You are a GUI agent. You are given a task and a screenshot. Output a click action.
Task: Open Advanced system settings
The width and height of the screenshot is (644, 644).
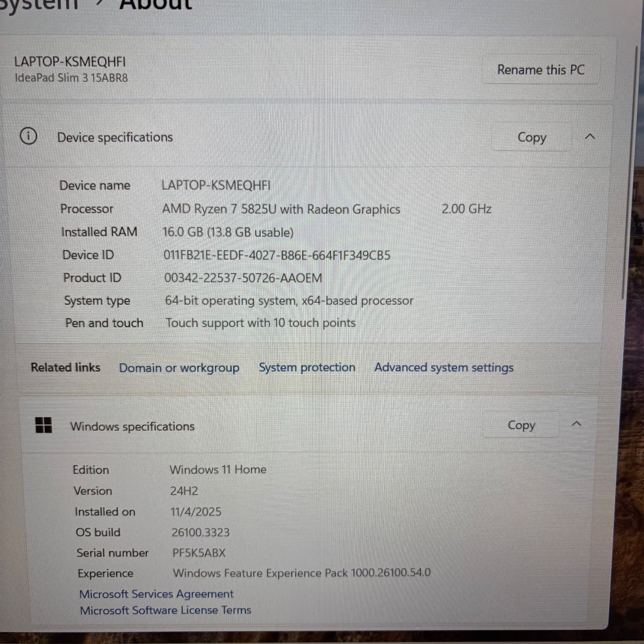pos(444,368)
